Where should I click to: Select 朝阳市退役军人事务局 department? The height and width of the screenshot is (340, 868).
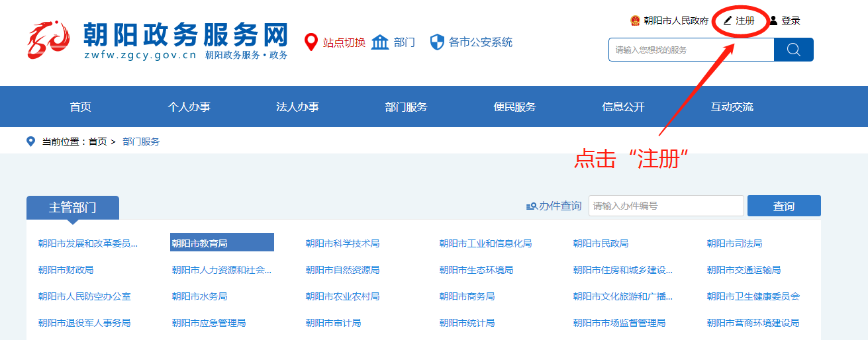click(x=84, y=323)
